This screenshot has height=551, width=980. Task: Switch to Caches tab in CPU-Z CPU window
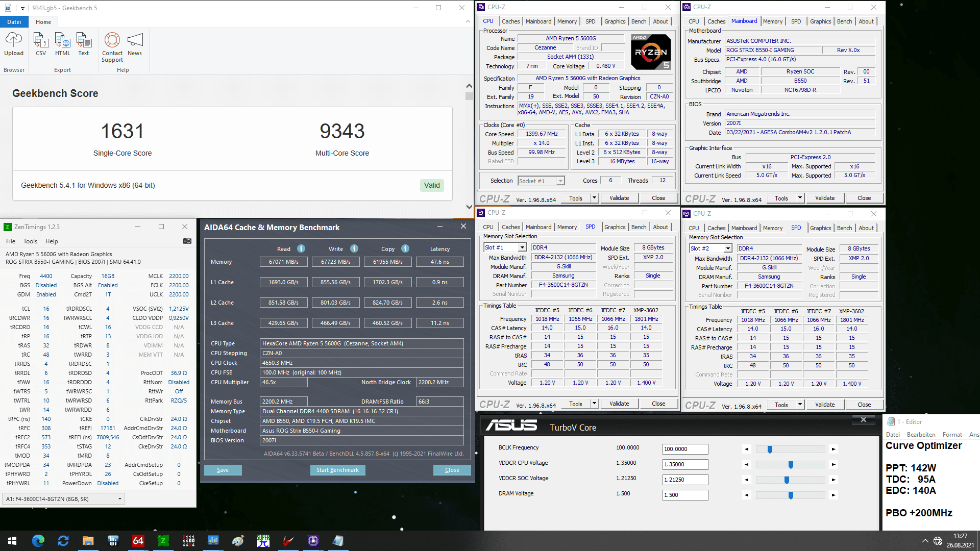(x=510, y=21)
